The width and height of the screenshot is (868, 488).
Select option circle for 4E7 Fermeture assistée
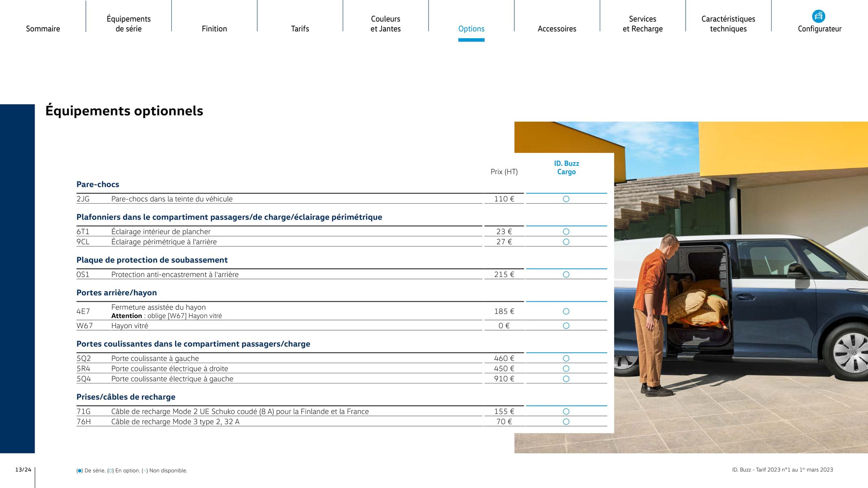(566, 311)
